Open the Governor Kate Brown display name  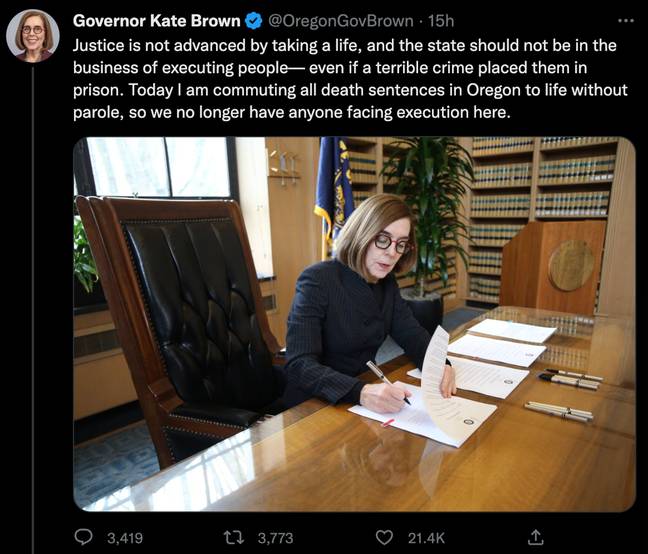point(157,21)
